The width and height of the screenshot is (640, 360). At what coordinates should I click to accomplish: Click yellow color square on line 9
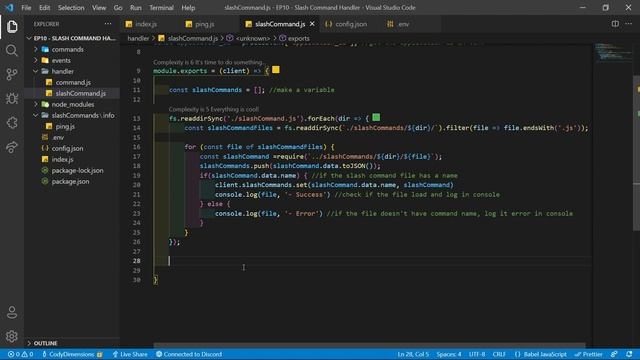[x=276, y=70]
